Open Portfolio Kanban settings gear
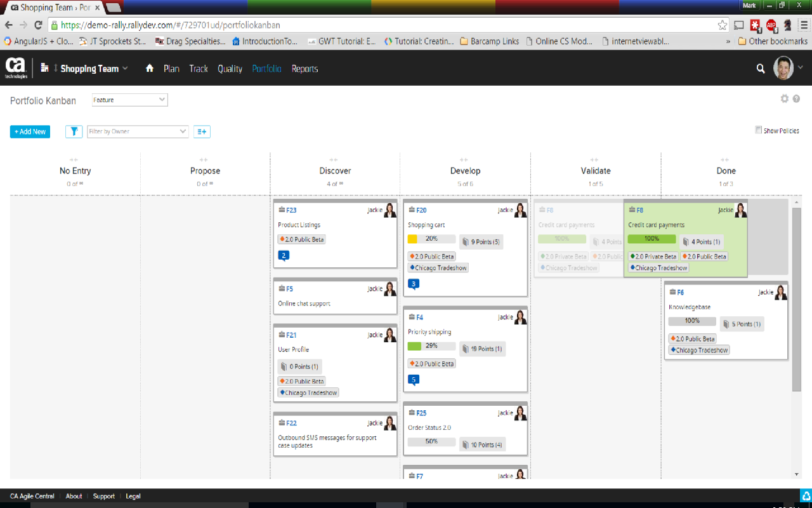The height and width of the screenshot is (508, 812). click(785, 99)
